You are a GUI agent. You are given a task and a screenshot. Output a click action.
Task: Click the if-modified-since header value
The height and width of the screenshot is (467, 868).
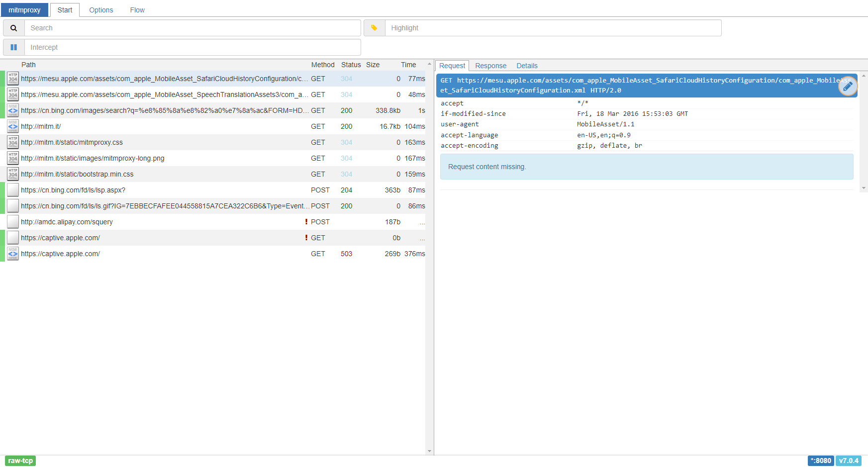[632, 114]
